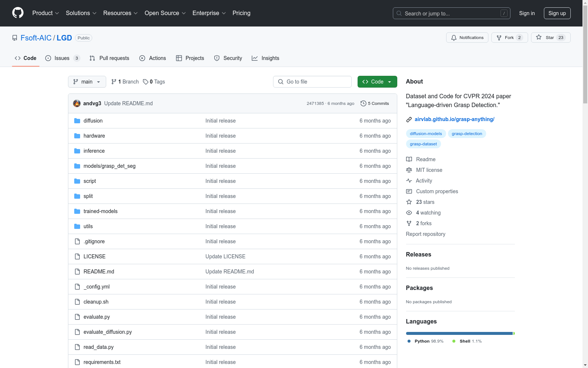Click the commit hash 2471385
588x368 pixels.
point(315,103)
